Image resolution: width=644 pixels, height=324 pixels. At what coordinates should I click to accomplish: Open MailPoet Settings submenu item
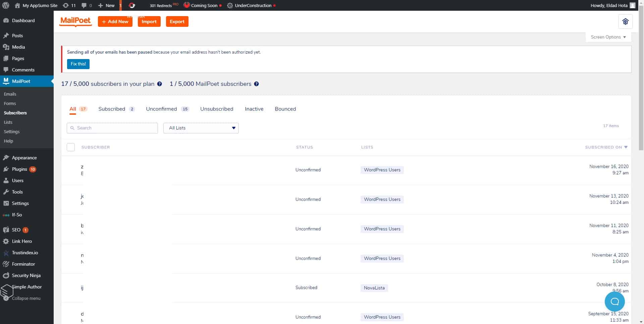(12, 132)
